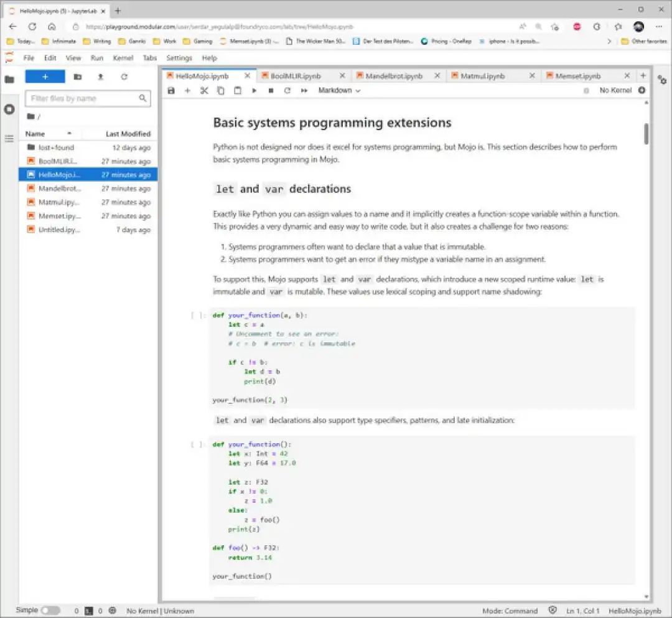Viewport: 672px width, 618px height.
Task: Select Mandelbrot file in browser list
Action: pyautogui.click(x=88, y=189)
